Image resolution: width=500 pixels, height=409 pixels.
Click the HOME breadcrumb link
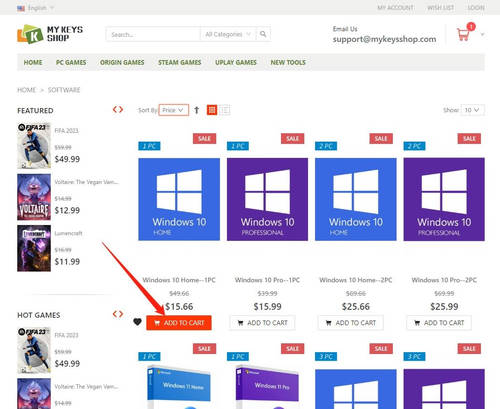click(27, 90)
